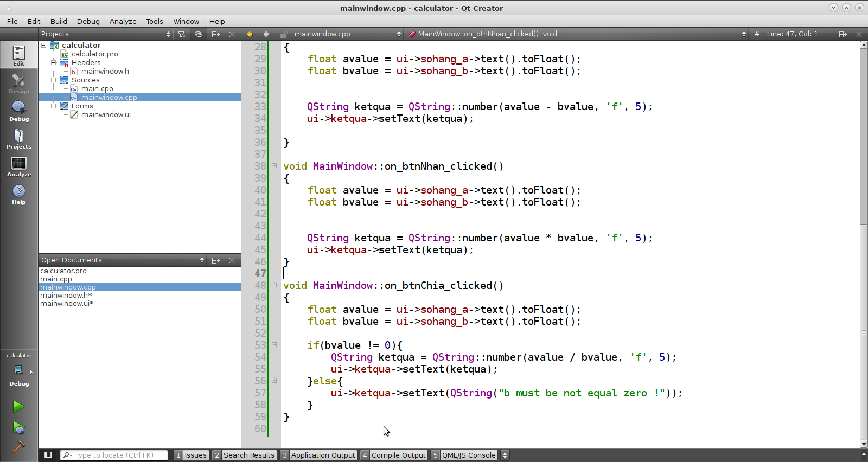Open the File menu
Screen dimensions: 868x462
(x=12, y=21)
